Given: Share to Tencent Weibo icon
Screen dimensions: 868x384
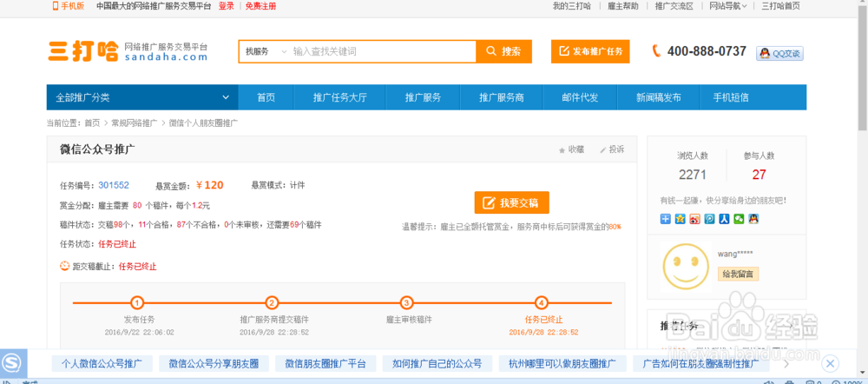Looking at the screenshot, I should (x=710, y=219).
